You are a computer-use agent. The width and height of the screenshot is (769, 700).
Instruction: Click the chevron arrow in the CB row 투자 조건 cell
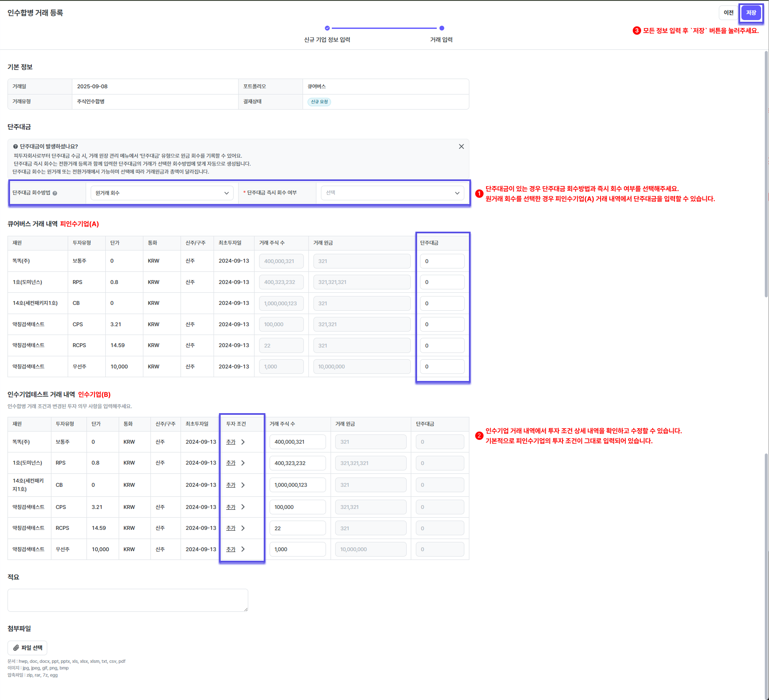point(243,485)
